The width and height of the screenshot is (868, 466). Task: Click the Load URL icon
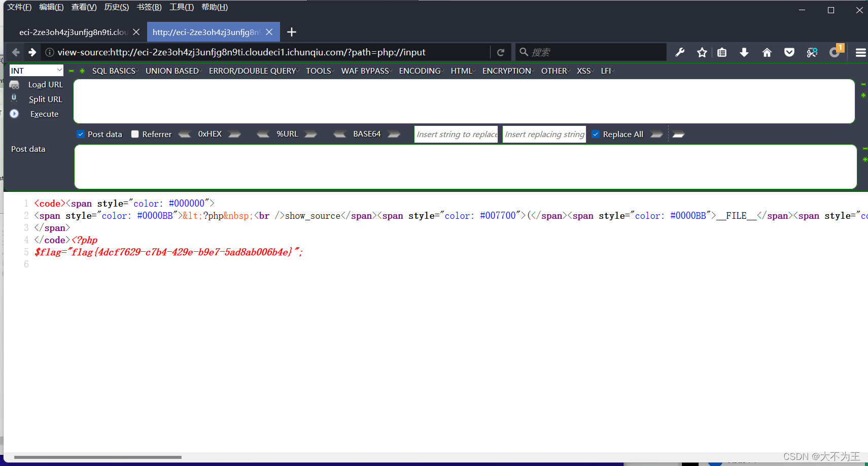pos(14,85)
